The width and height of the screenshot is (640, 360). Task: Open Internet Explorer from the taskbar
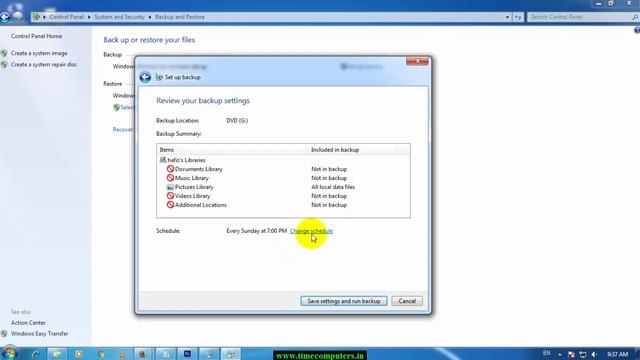(x=36, y=354)
